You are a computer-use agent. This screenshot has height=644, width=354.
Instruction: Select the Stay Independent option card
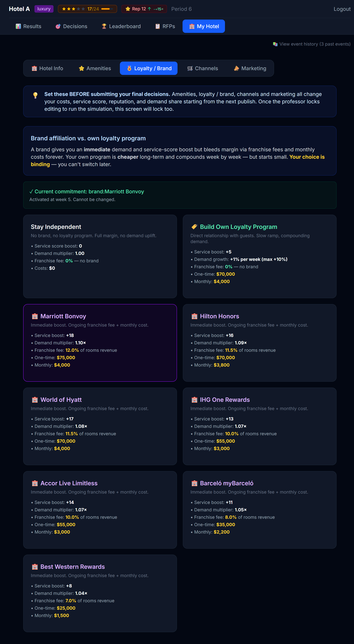tap(100, 256)
